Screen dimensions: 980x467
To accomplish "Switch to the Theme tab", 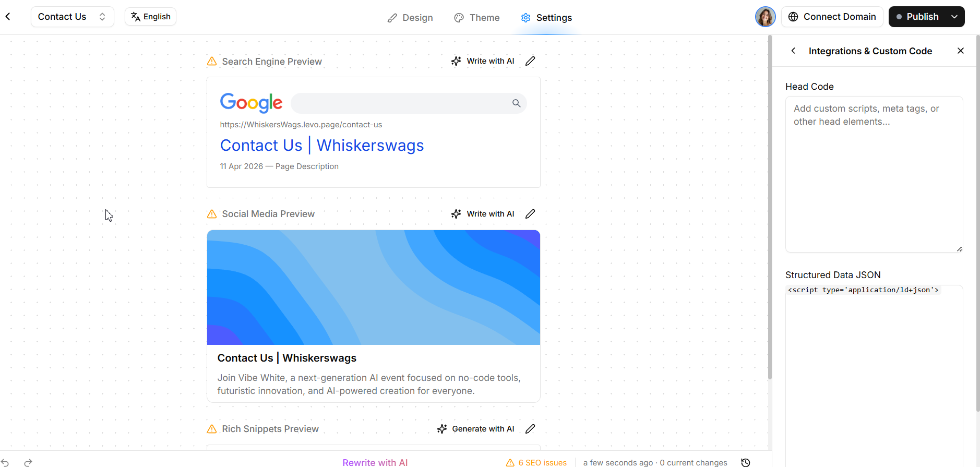I will tap(477, 18).
